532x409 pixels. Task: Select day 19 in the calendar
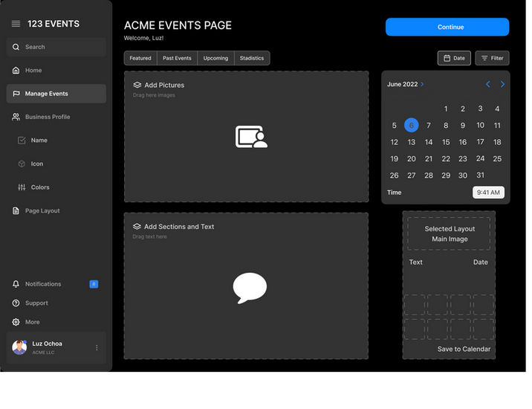pos(394,158)
